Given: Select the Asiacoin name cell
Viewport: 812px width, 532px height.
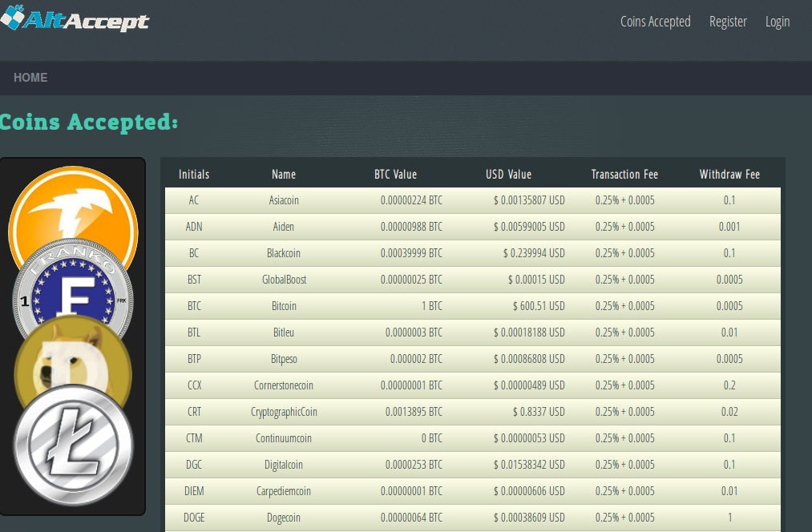Looking at the screenshot, I should pyautogui.click(x=284, y=200).
